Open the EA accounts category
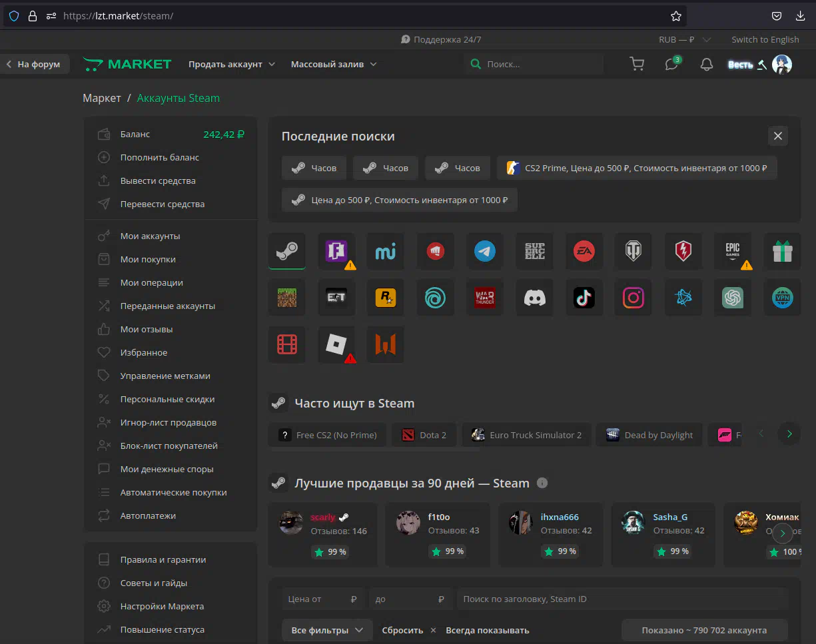The height and width of the screenshot is (644, 816). click(x=584, y=251)
